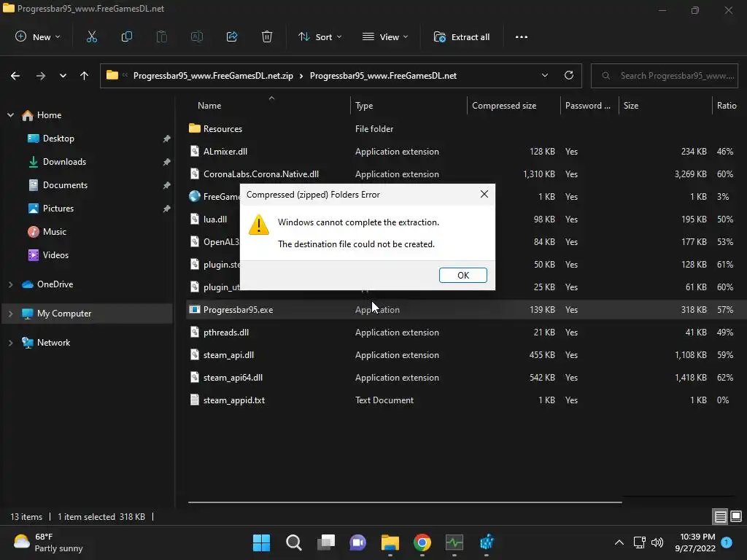This screenshot has height=560, width=747.
Task: Open clock and date panel
Action: pos(695,542)
